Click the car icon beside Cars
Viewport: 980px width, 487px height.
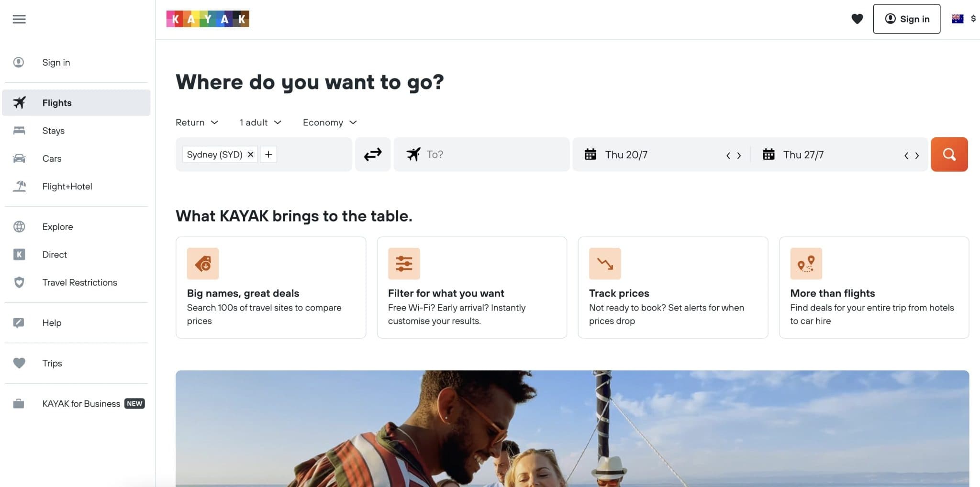[19, 158]
